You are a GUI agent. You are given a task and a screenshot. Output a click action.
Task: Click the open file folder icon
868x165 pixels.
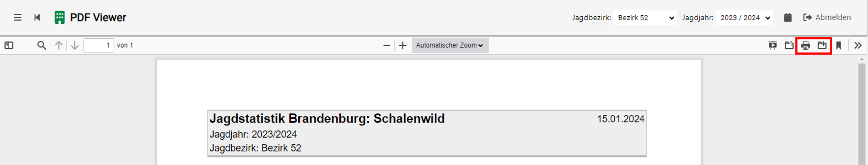pyautogui.click(x=789, y=45)
